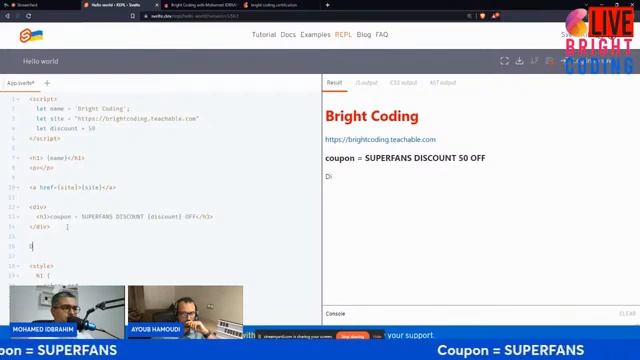Collapse the anchor element fold at line 10
640x360 pixels.
pyautogui.click(x=18, y=187)
